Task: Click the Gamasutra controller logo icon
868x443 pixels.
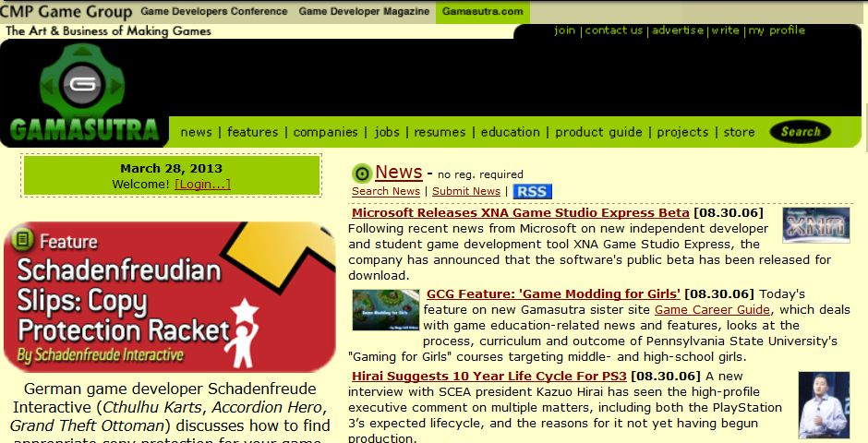Action: tap(82, 82)
